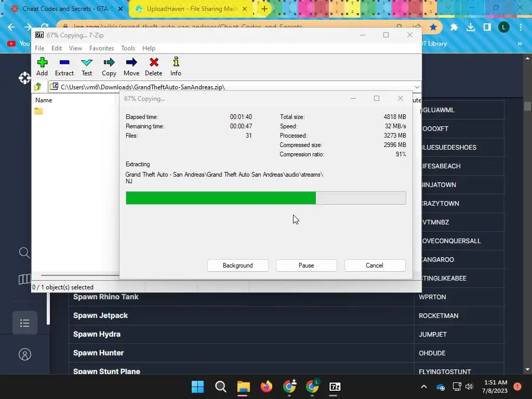Click JUMPJET cheat code text
Screen dimensions: 532x399
click(x=433, y=334)
